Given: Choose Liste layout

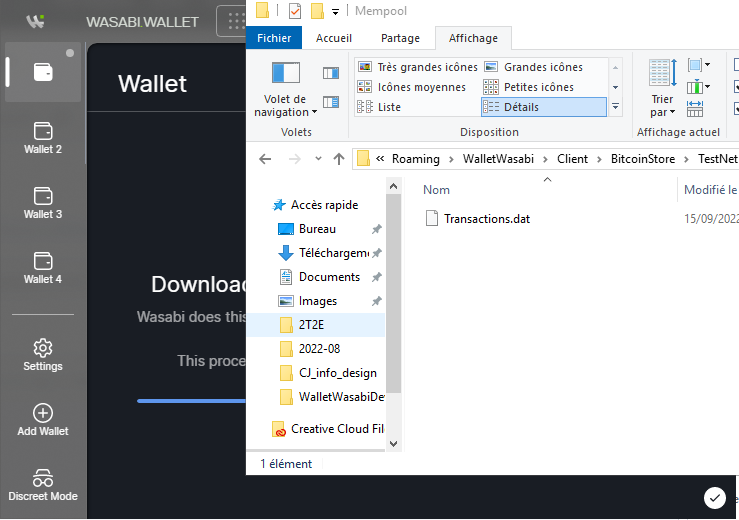Looking at the screenshot, I should (379, 107).
